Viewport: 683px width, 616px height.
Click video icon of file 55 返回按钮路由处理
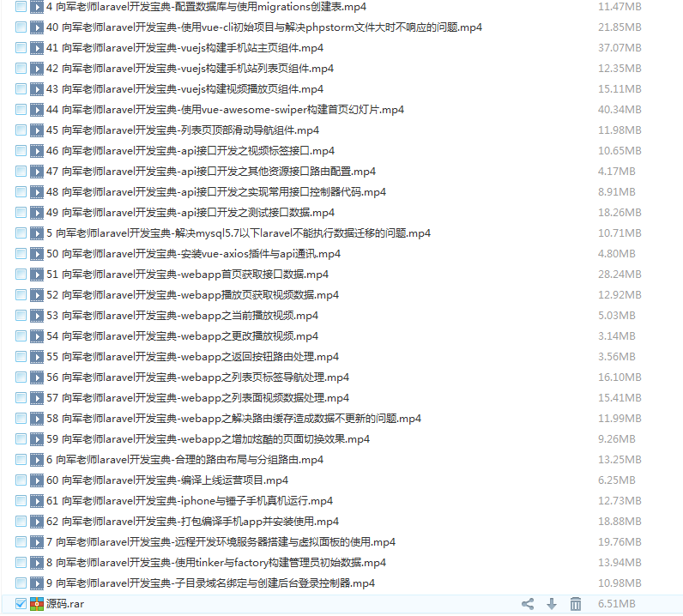(x=37, y=357)
